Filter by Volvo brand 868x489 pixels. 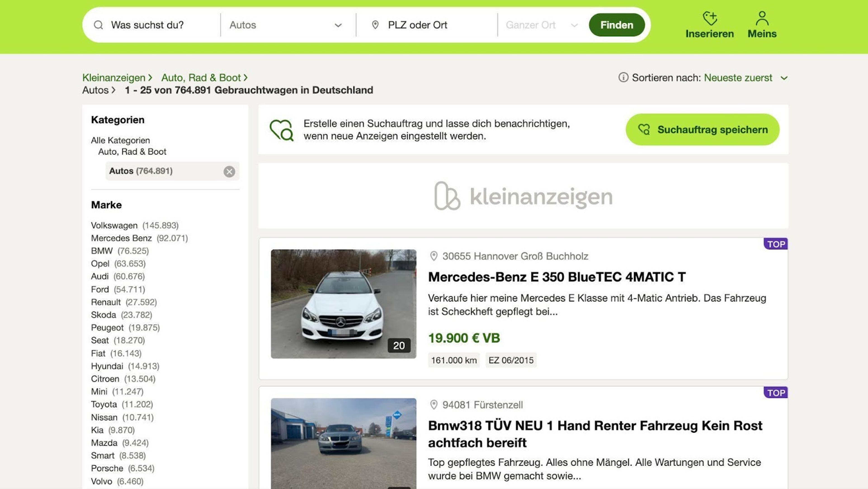101,482
